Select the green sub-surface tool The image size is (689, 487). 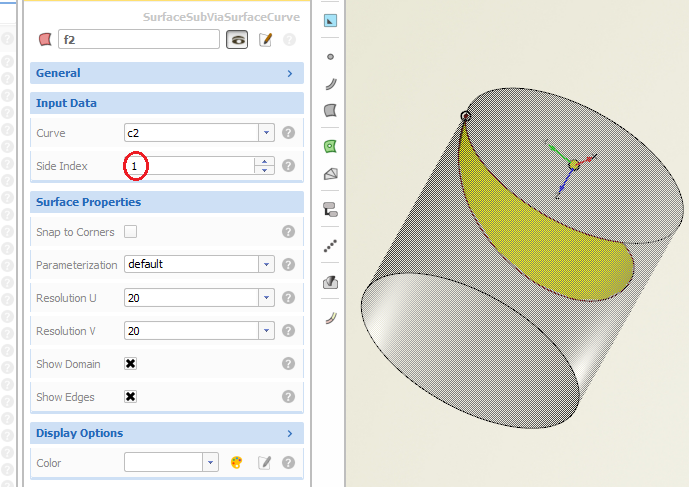tap(330, 146)
